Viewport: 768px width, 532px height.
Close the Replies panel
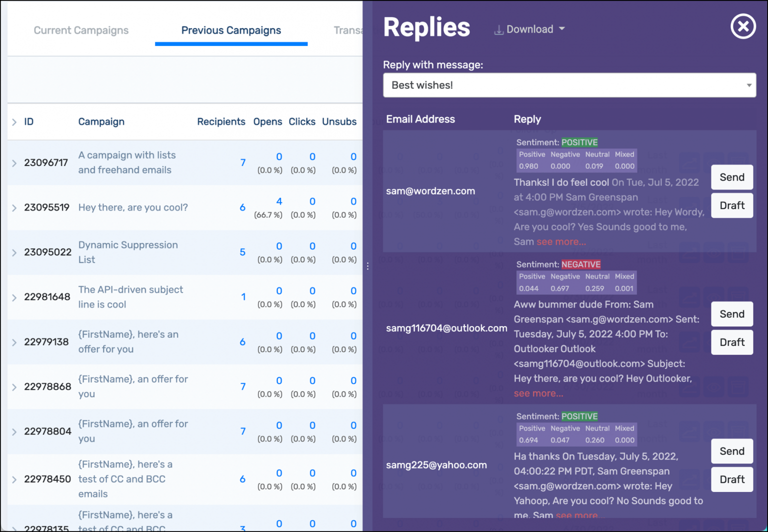point(743,26)
